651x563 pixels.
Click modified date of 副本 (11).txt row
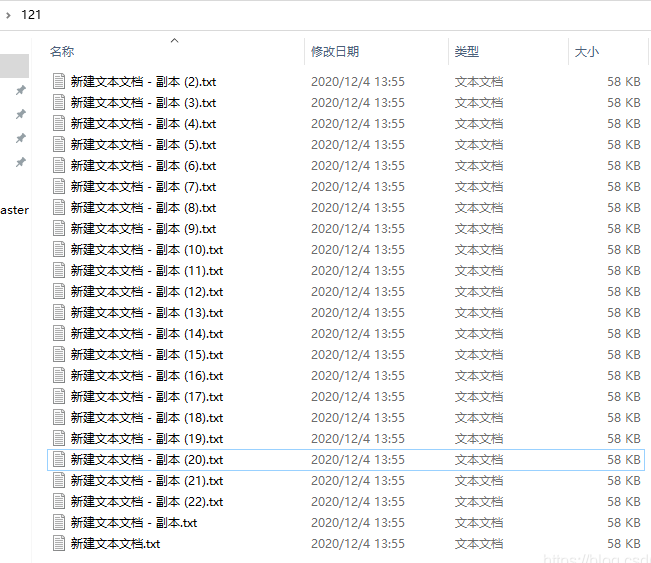[x=358, y=271]
